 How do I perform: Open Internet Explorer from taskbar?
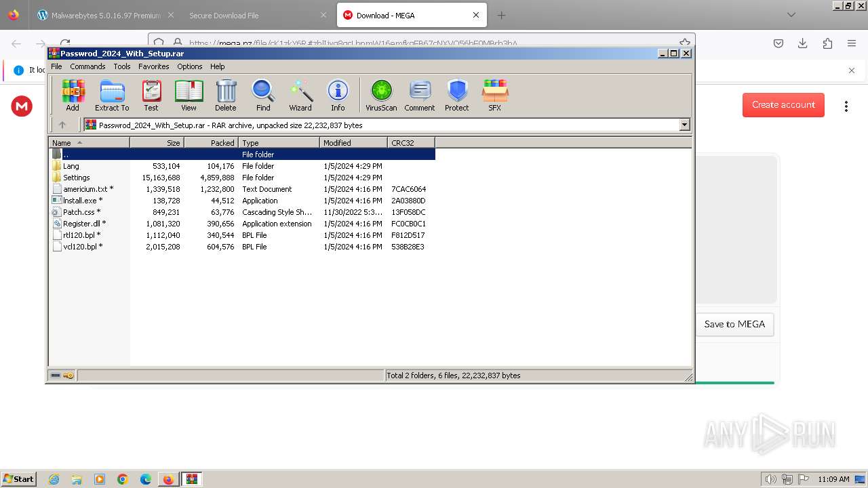click(54, 479)
